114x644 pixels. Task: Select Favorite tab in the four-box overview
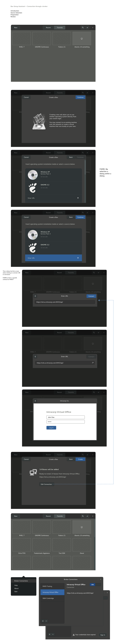coord(60,28)
